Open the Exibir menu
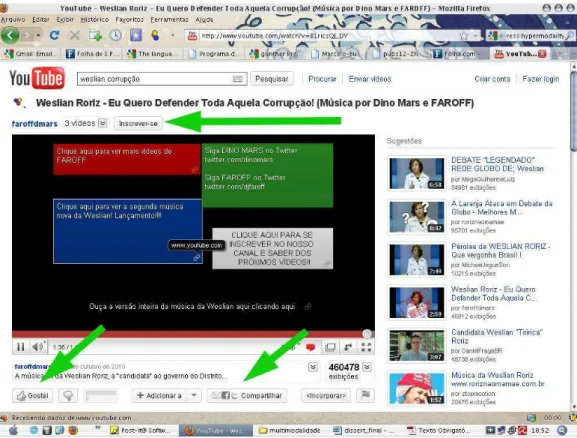577x438 pixels. coord(65,20)
